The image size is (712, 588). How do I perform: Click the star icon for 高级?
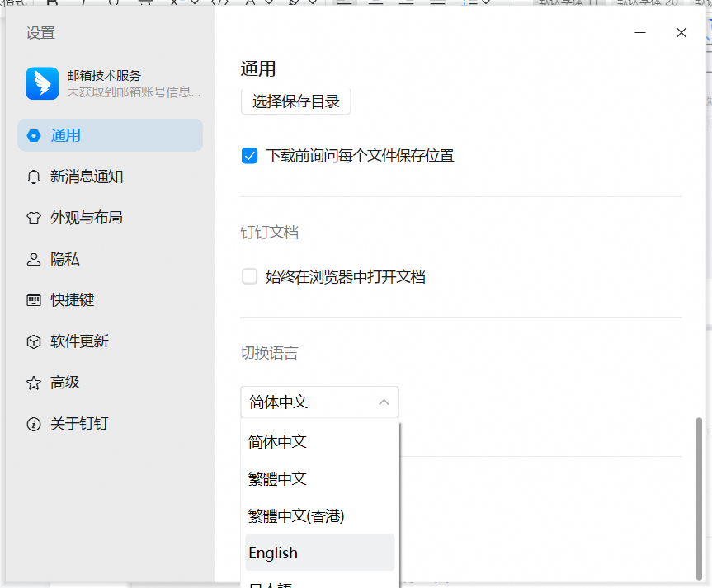coord(34,383)
